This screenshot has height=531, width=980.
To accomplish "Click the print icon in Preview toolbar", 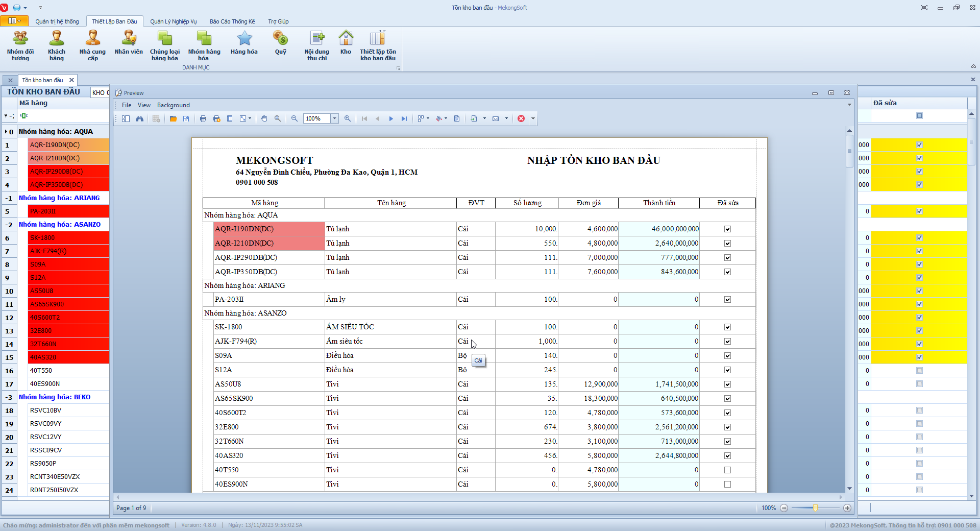I will 203,118.
